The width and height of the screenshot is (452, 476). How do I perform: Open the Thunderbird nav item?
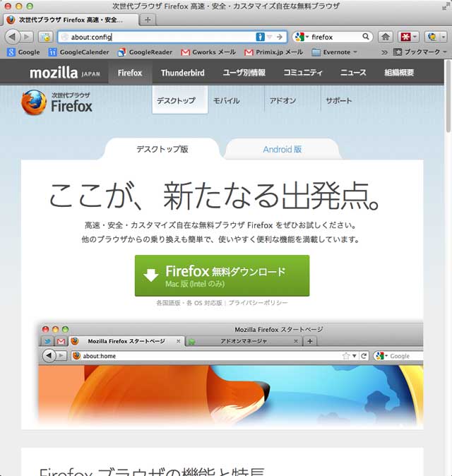coord(183,73)
